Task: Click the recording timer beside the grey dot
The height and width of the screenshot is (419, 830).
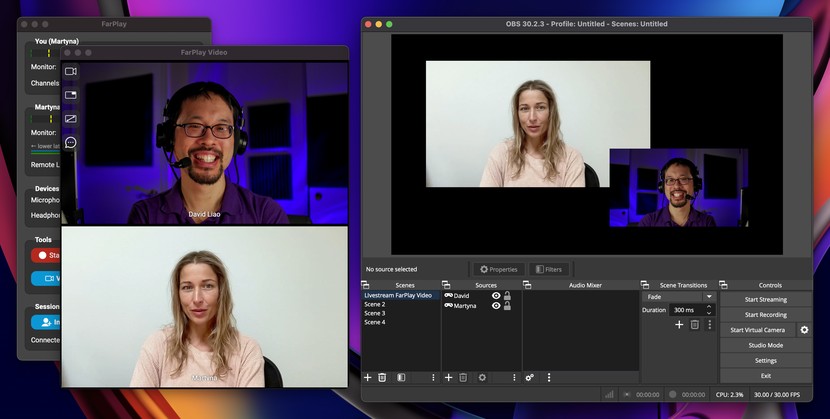Action: click(693, 395)
